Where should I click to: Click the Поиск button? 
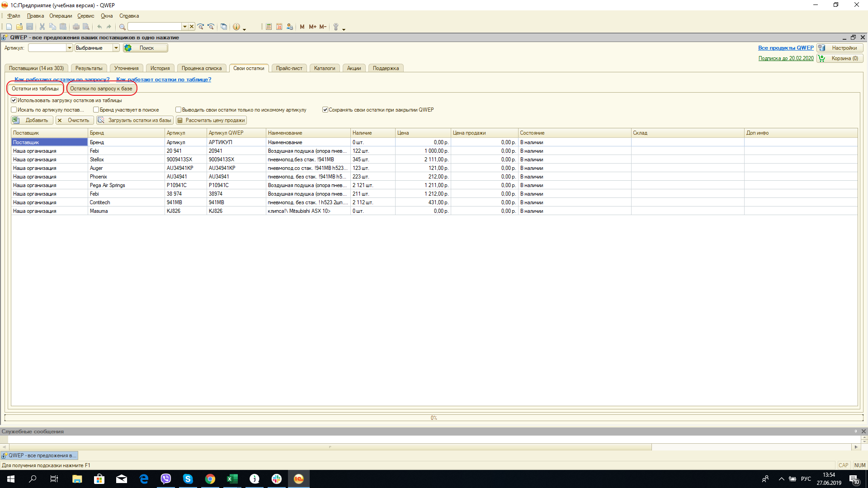point(146,48)
